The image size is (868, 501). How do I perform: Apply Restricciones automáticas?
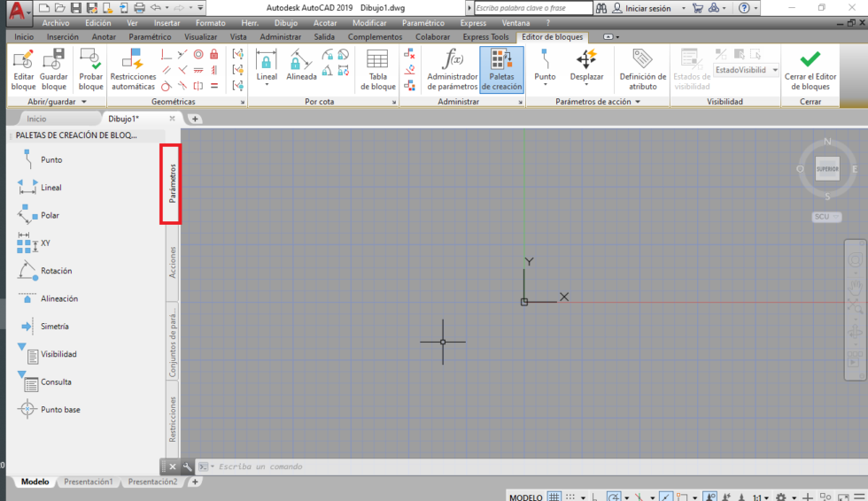click(x=133, y=69)
